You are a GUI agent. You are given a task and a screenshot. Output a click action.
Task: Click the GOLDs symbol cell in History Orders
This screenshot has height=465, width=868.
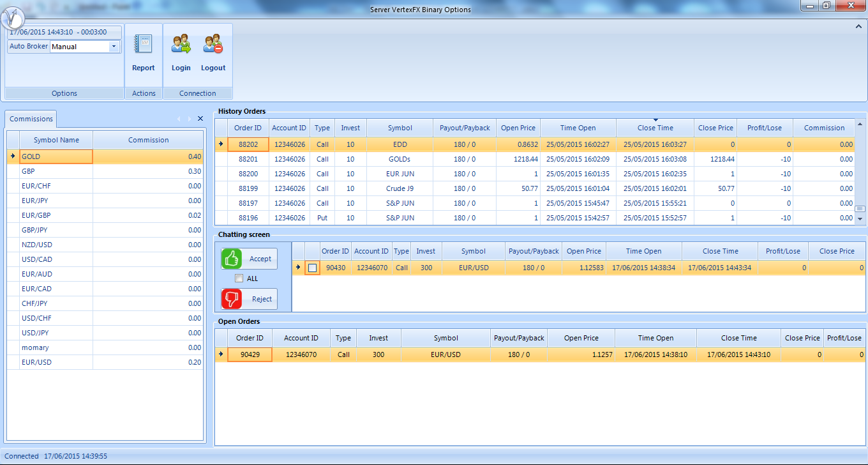400,159
